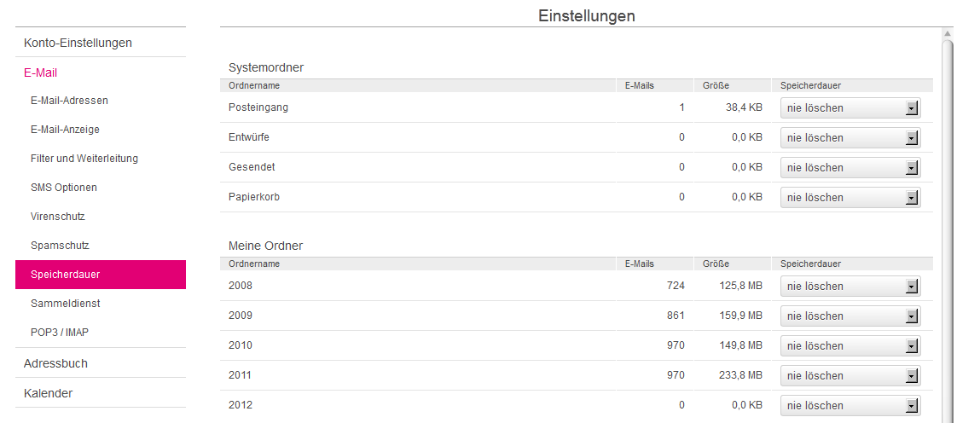Expand storage duration dropdown for folder 2009
This screenshot has height=423, width=980.
click(x=850, y=316)
